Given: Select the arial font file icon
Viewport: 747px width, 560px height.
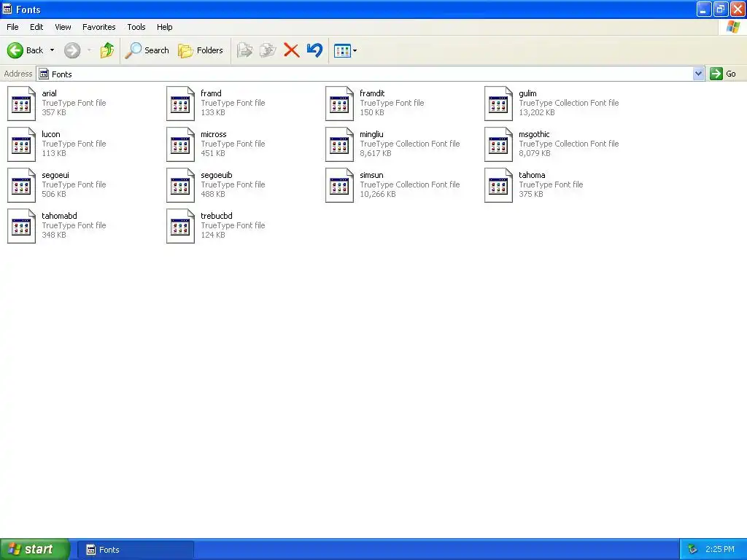Looking at the screenshot, I should [21, 104].
